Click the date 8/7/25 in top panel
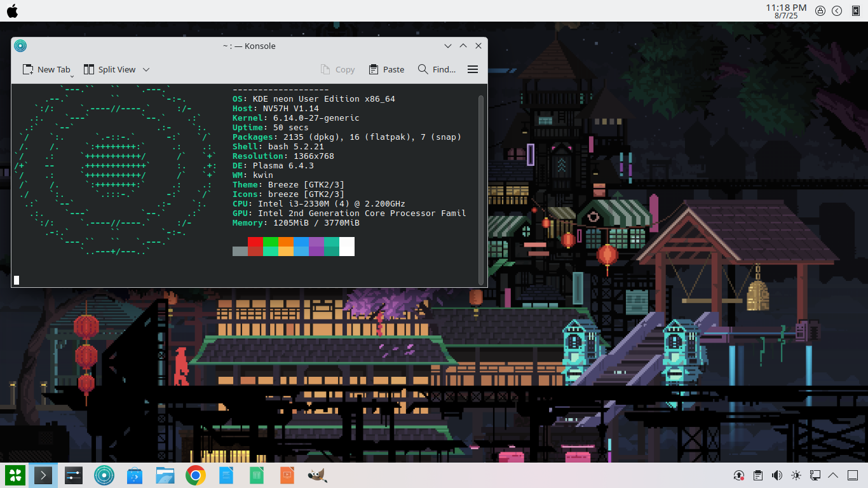Screen dimensions: 868x488 pos(786,16)
